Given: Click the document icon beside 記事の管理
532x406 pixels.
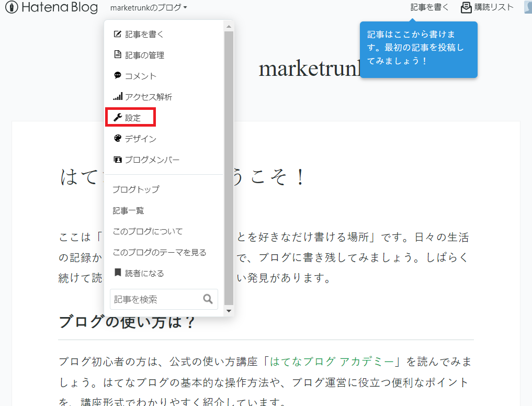Looking at the screenshot, I should pos(118,55).
